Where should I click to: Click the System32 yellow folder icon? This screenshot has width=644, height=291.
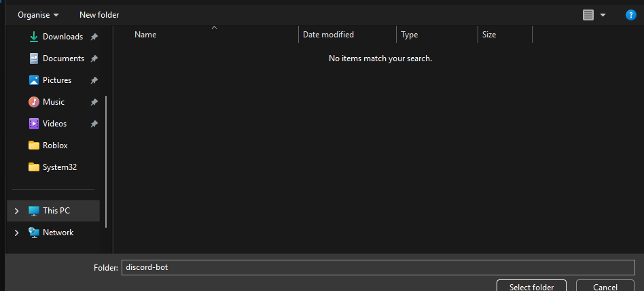tap(34, 167)
